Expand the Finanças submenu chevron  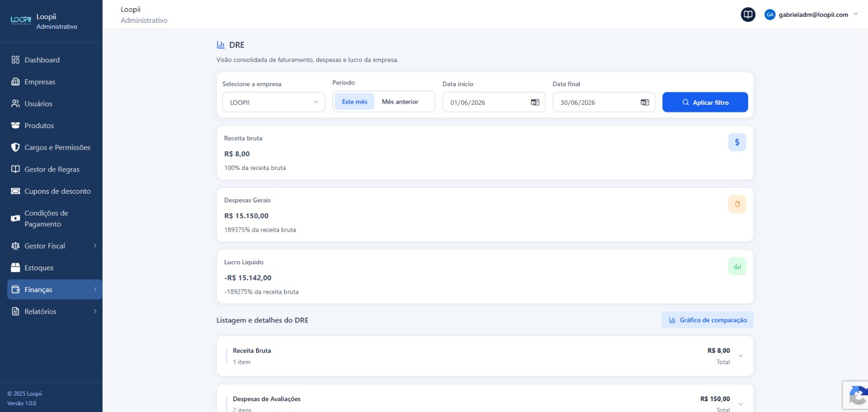(x=95, y=289)
